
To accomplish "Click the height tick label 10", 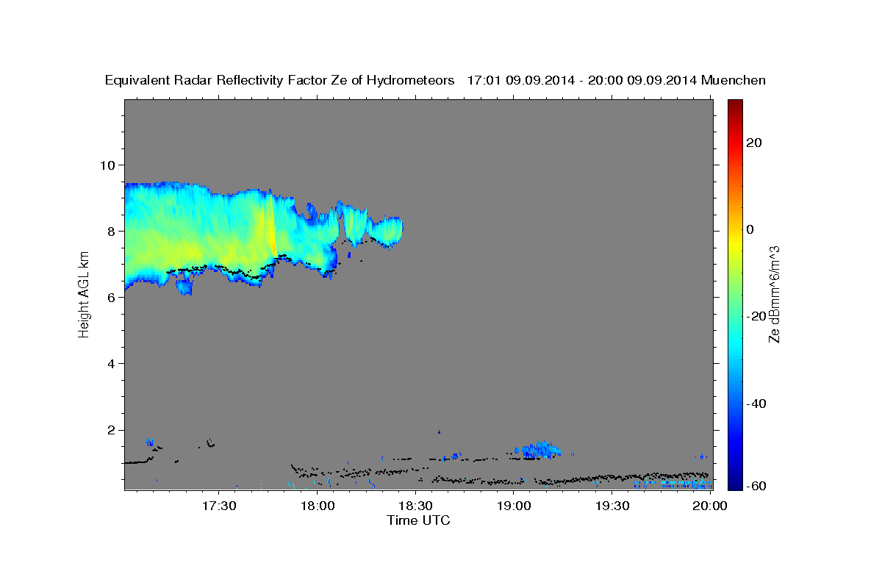I will coord(109,165).
